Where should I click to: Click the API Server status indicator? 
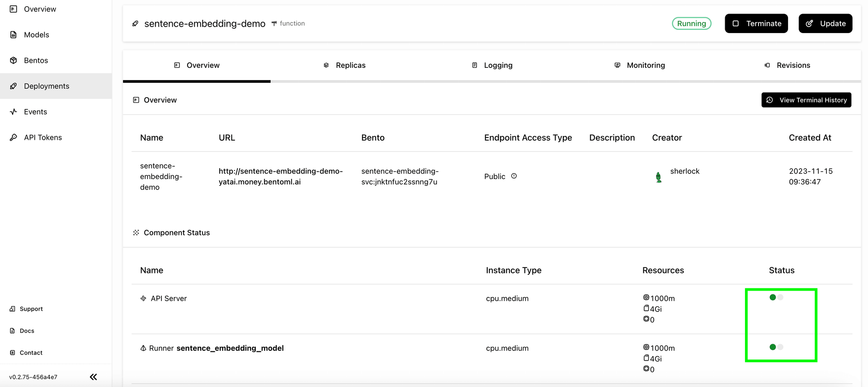click(776, 297)
